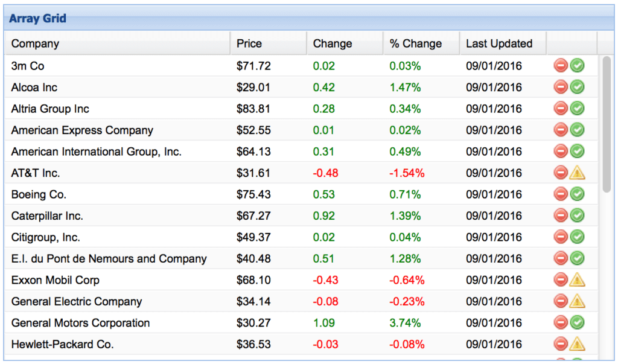The width and height of the screenshot is (618, 364).
Task: Click the Exxon Mobil Corp cell
Action: [117, 280]
